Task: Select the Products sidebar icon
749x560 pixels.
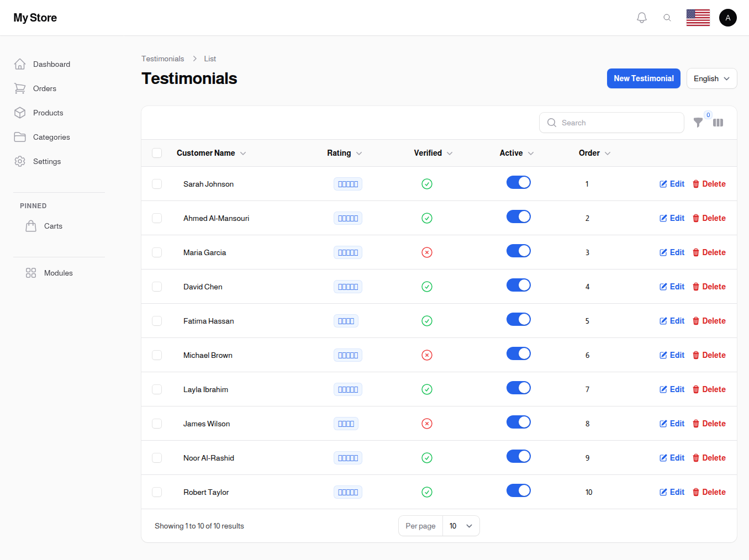Action: coord(20,113)
